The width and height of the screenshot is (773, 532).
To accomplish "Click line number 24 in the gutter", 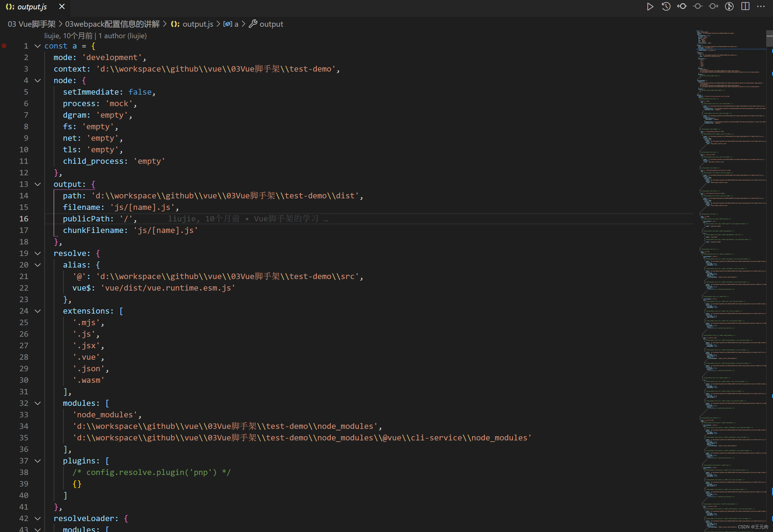I will point(24,311).
